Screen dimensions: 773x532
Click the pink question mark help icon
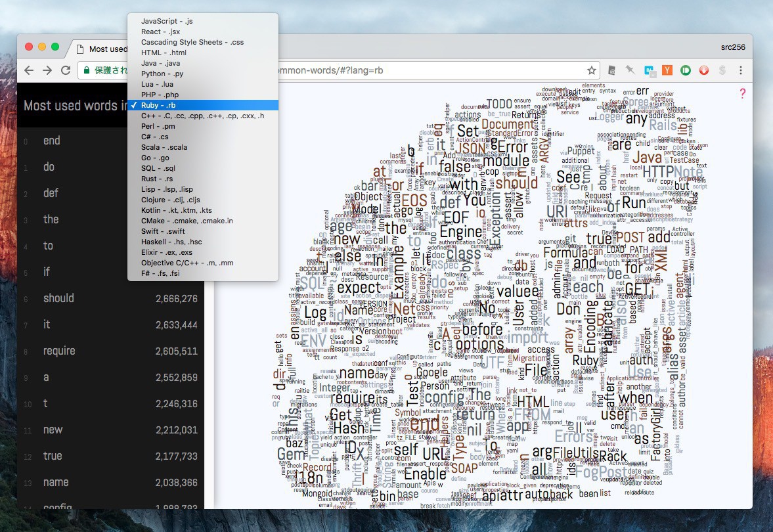(x=742, y=93)
